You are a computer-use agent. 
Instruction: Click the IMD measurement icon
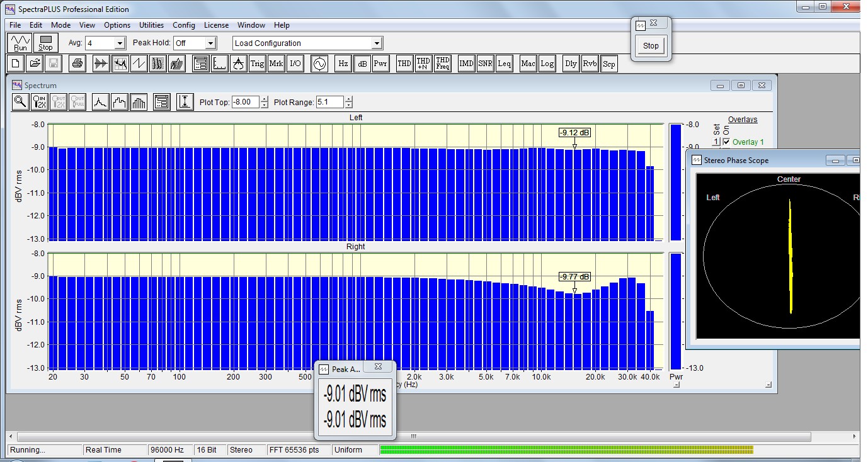466,64
